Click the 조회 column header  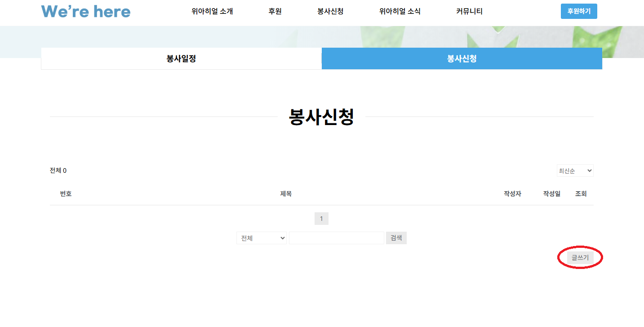pos(581,194)
